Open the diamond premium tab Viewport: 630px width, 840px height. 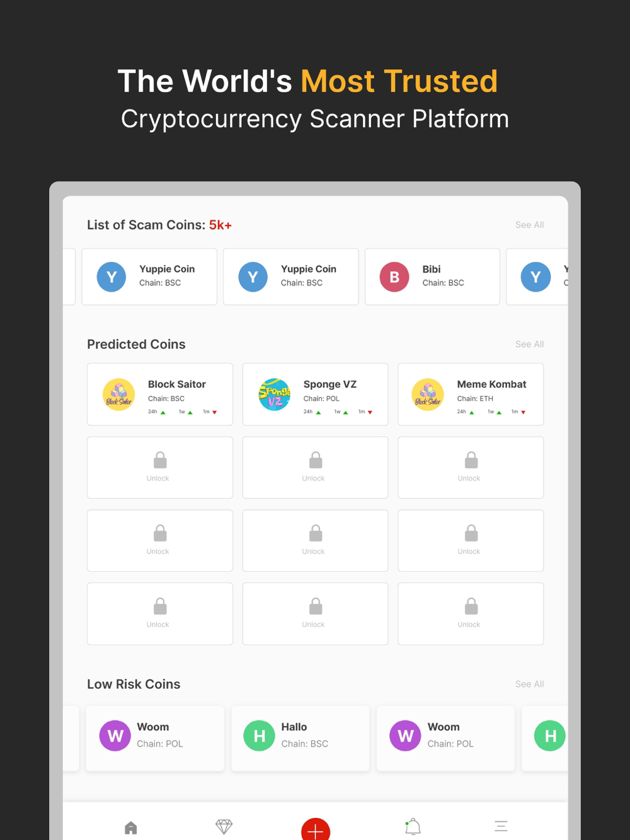[224, 827]
